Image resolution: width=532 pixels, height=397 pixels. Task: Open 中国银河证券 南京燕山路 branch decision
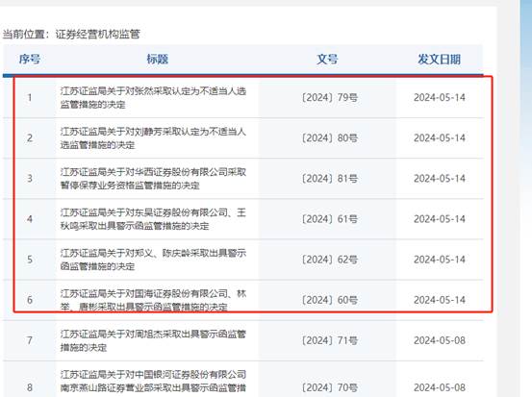point(153,381)
